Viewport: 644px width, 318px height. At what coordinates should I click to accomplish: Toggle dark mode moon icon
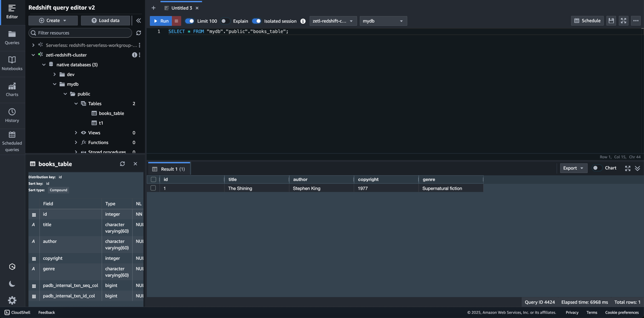click(x=12, y=284)
